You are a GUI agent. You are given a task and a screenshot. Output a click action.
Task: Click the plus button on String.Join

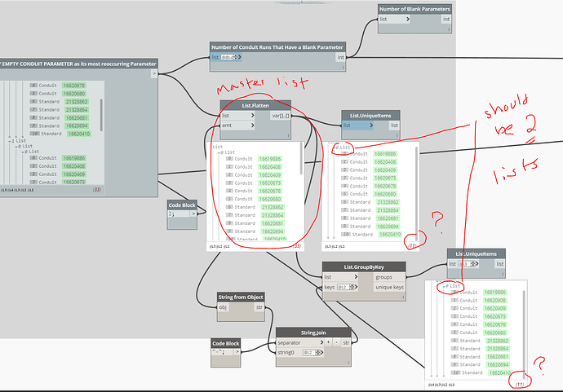tap(329, 342)
